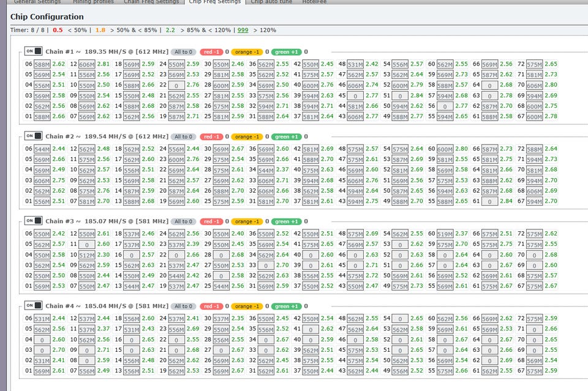Click chip 11 frequency box in Chain #3
The image size is (588, 391).
click(x=86, y=244)
